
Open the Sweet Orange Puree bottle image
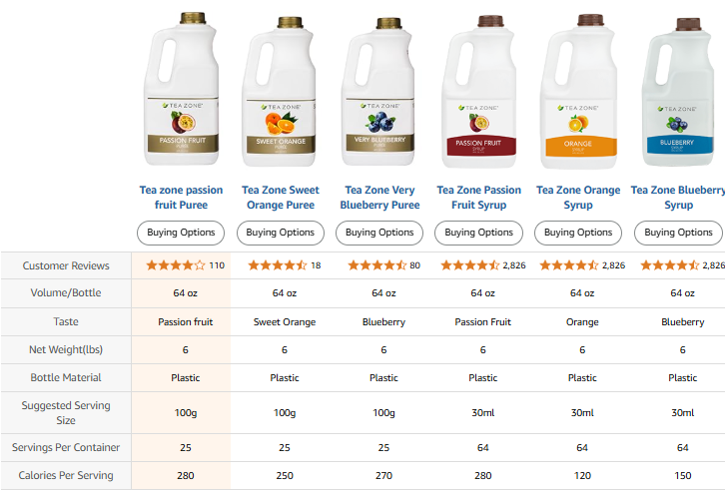(281, 90)
